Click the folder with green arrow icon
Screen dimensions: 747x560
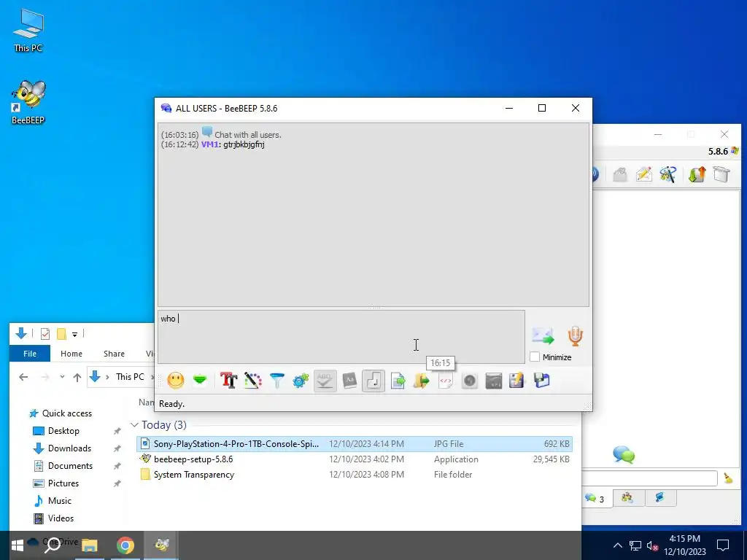421,381
